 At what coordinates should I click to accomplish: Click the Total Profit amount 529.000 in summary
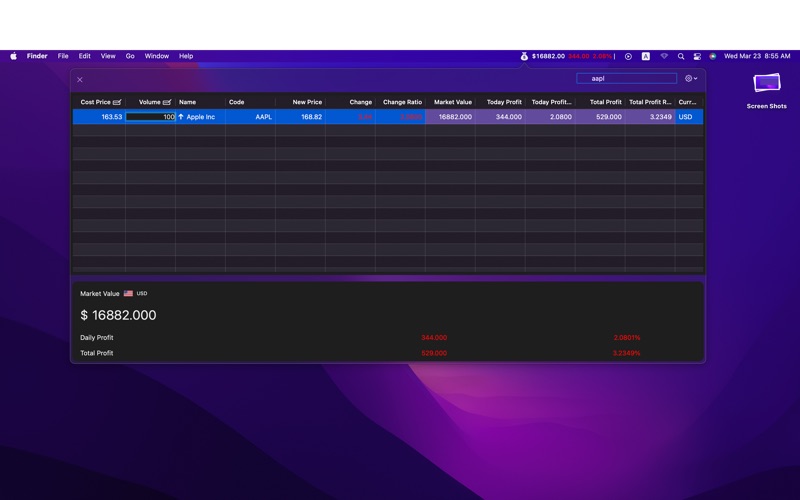click(434, 353)
